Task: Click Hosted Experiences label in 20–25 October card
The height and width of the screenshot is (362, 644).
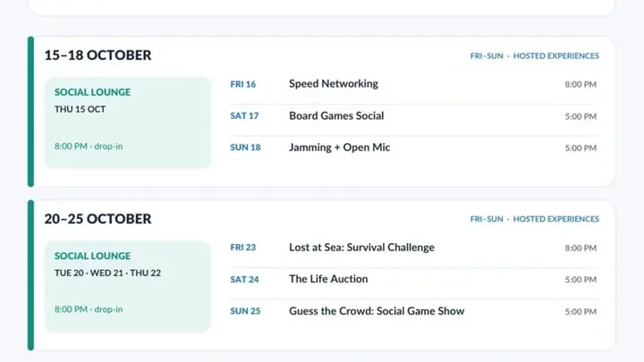Action: point(556,219)
